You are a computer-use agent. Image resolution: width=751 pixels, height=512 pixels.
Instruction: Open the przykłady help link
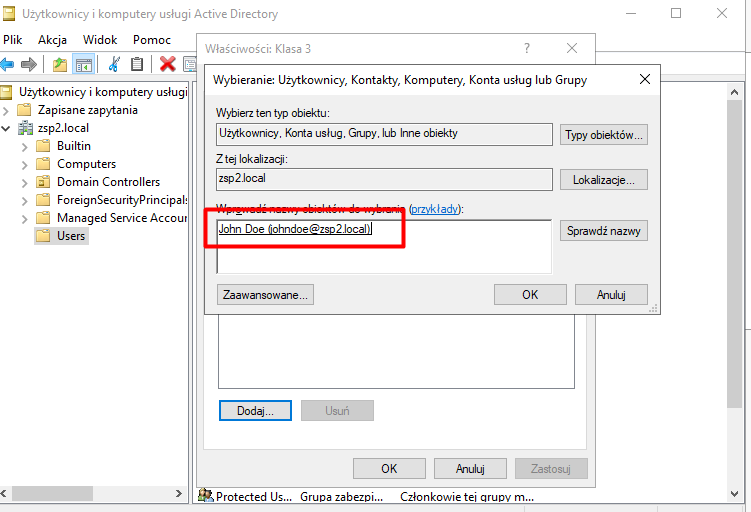435,209
